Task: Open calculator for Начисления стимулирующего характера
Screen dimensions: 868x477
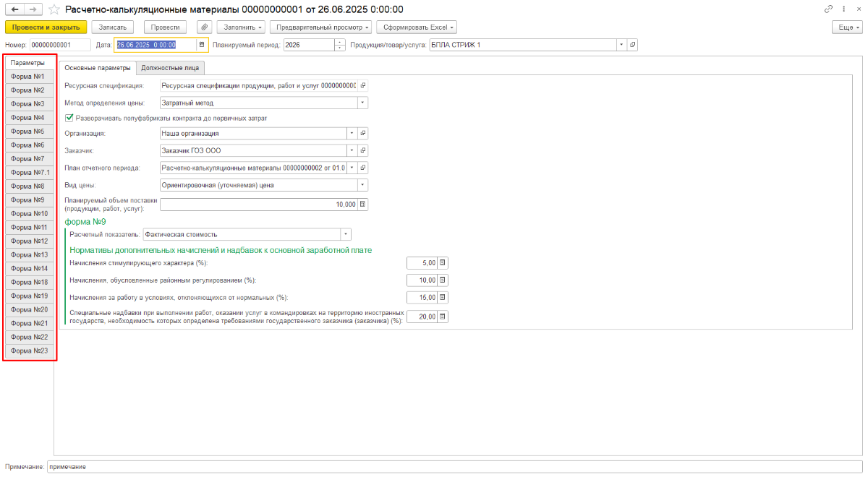Action: 443,263
